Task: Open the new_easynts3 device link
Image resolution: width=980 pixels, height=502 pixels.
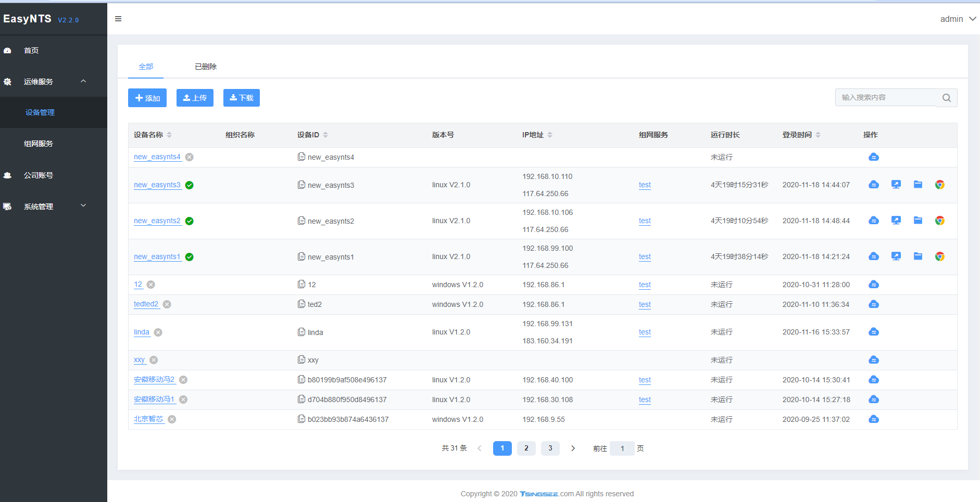Action: pyautogui.click(x=157, y=185)
